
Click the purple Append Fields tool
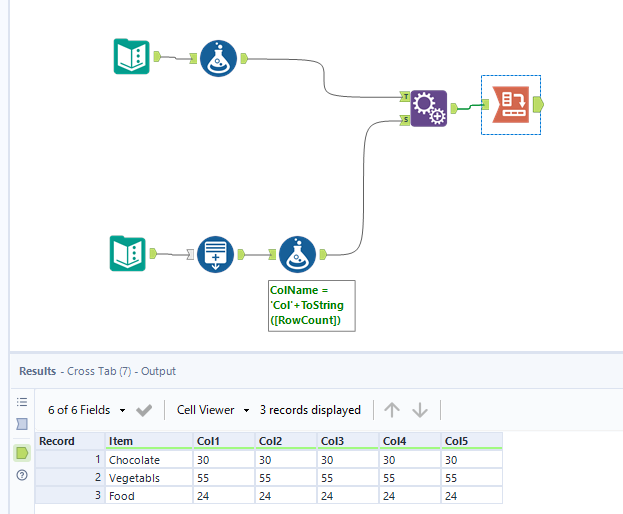tap(428, 107)
